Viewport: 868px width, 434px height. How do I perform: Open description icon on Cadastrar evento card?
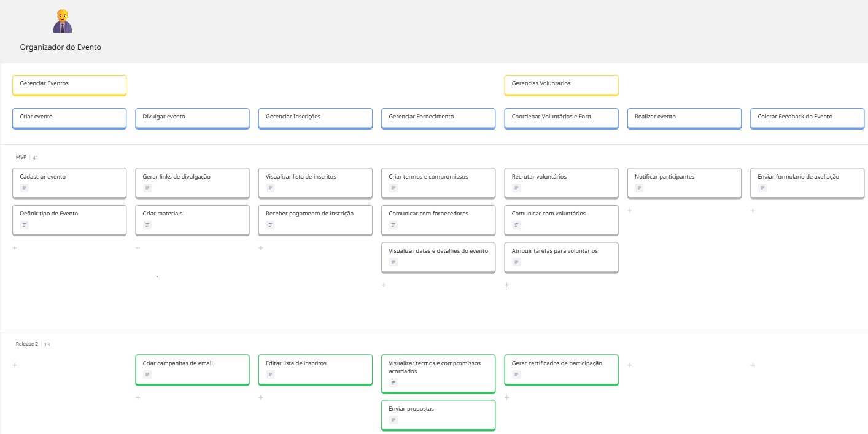coord(25,188)
